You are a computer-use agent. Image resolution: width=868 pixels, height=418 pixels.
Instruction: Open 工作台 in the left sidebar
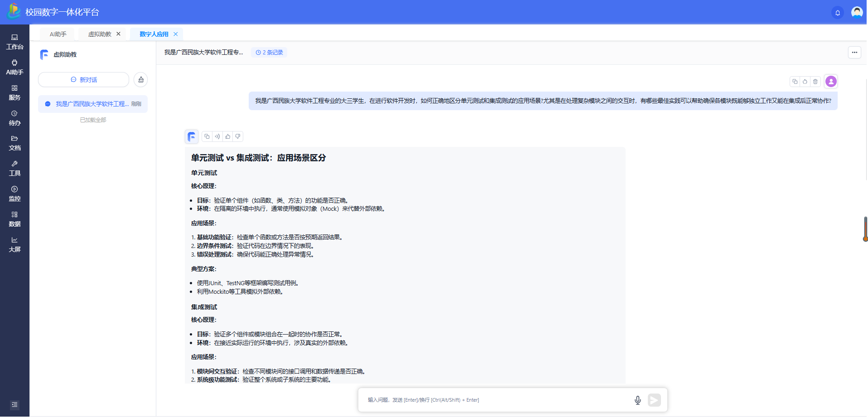pyautogui.click(x=14, y=42)
